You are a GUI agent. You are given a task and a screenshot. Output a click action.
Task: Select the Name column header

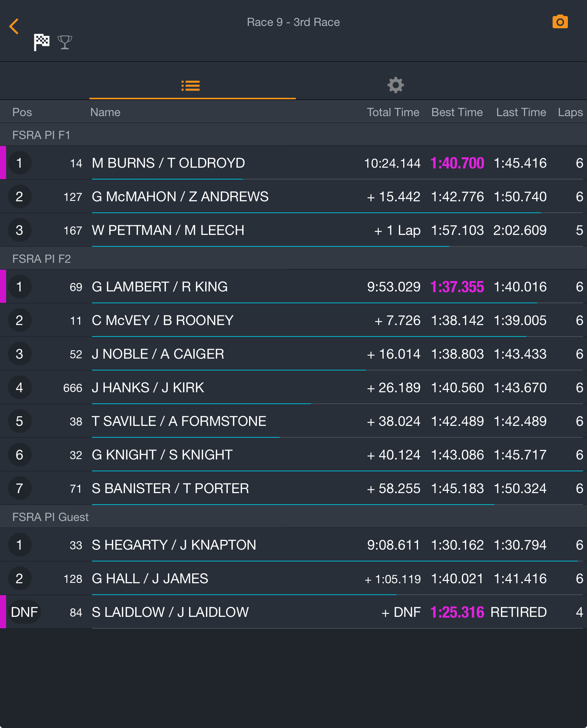pos(105,112)
